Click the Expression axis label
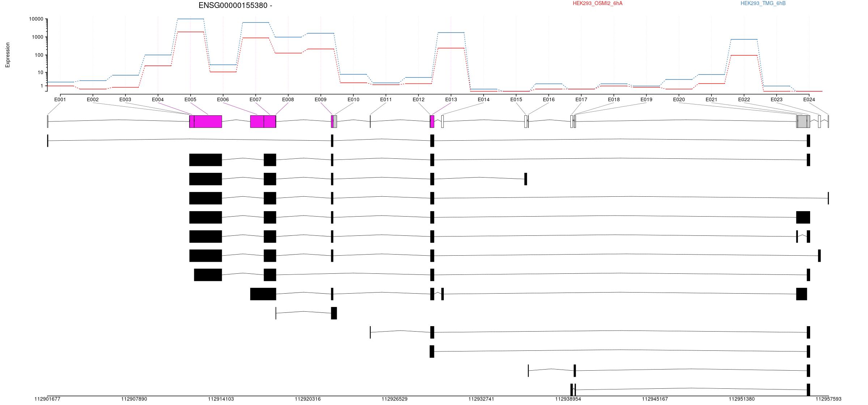 pyautogui.click(x=8, y=55)
